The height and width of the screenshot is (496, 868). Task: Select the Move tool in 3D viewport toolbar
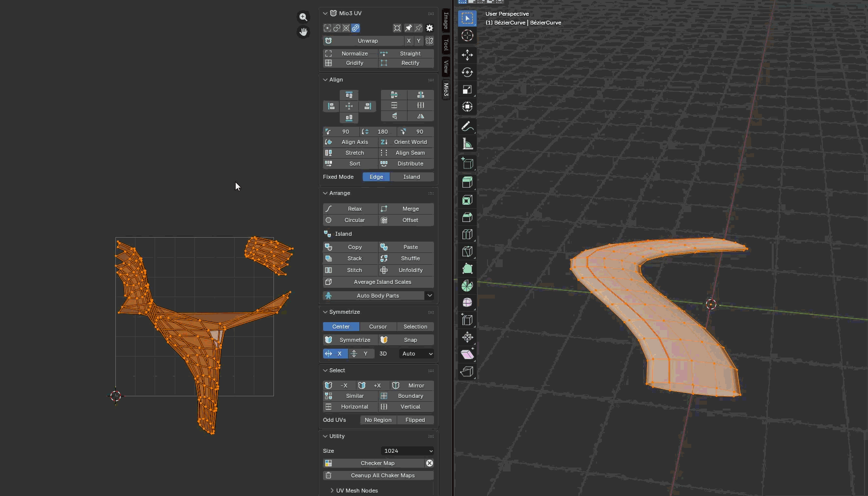click(467, 55)
